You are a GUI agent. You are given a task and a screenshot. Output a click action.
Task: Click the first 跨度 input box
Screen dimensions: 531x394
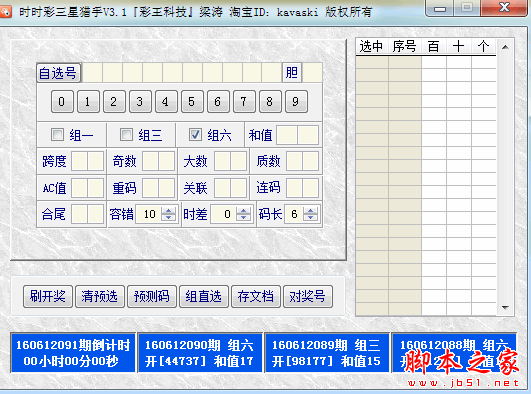pos(80,161)
